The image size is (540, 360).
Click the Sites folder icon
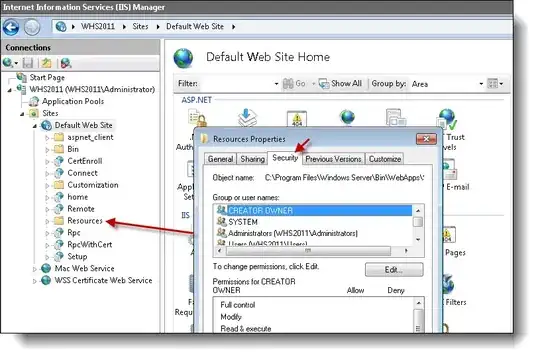coord(33,113)
